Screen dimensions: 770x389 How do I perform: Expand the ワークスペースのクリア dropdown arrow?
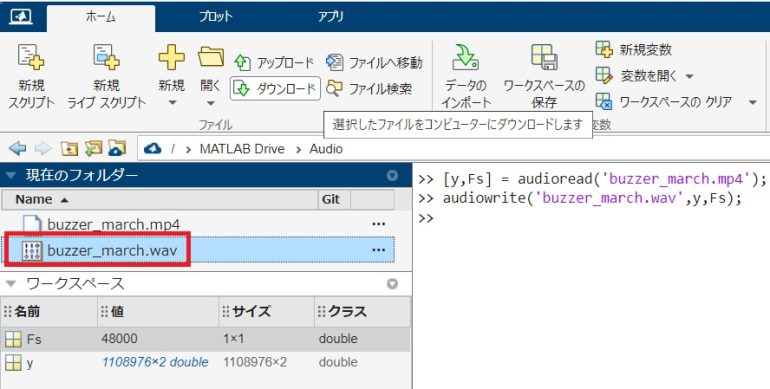(x=752, y=102)
